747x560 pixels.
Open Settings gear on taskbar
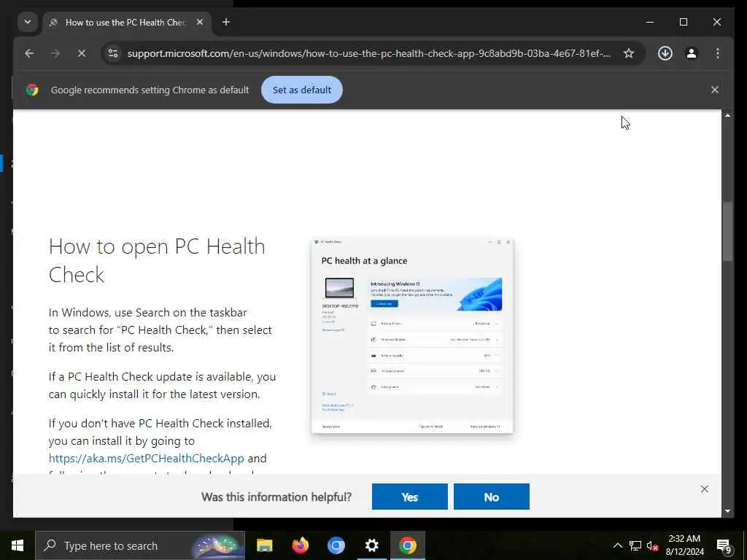(x=371, y=545)
